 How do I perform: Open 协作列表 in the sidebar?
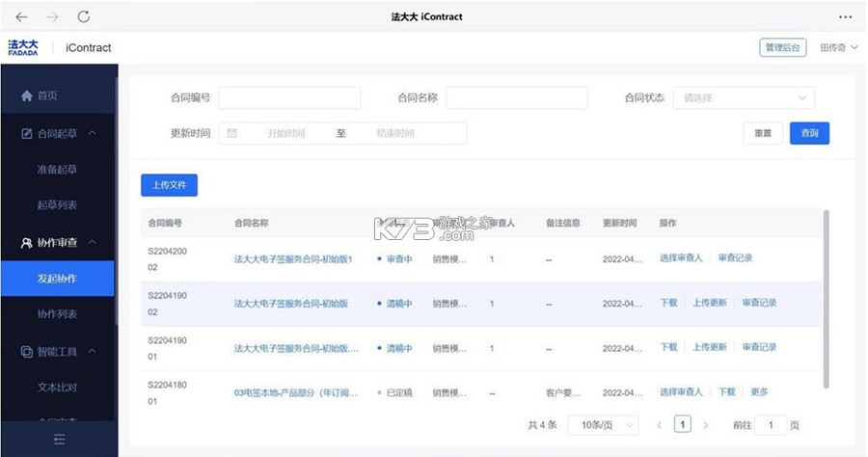[x=57, y=314]
